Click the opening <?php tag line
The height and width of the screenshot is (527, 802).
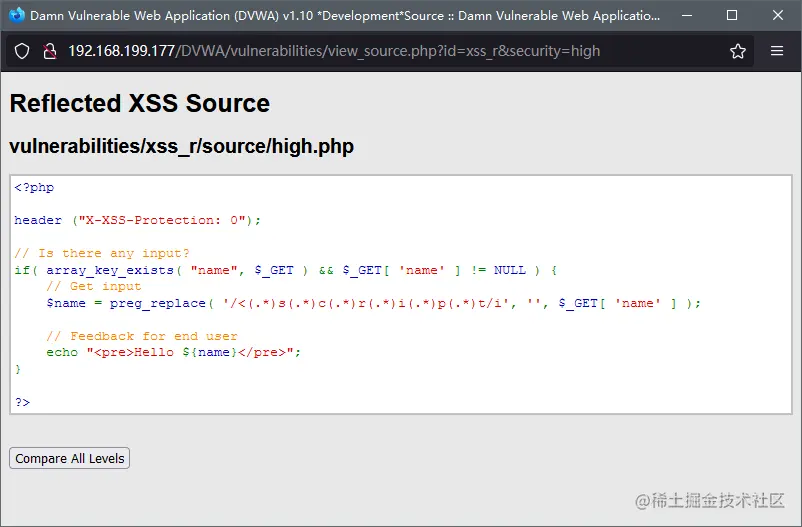[x=34, y=187]
